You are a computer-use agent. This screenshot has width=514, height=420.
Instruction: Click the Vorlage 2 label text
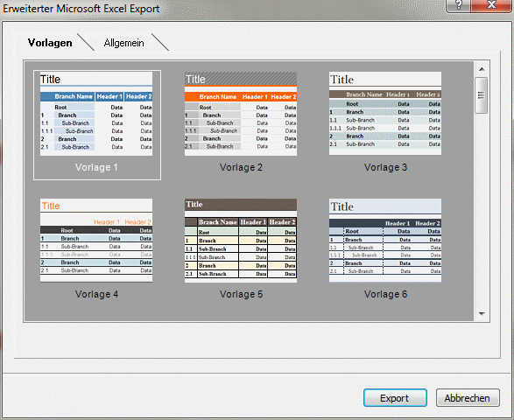point(241,167)
